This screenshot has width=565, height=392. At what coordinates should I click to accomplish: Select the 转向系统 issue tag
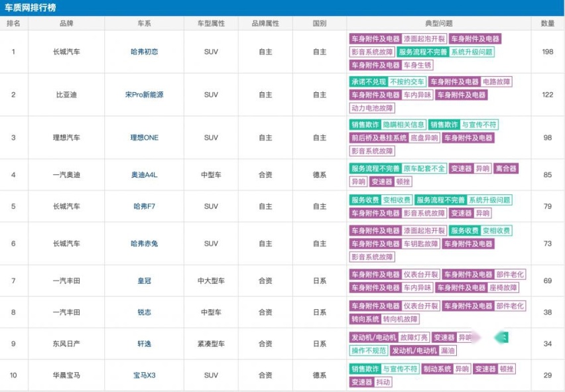pyautogui.click(x=365, y=319)
